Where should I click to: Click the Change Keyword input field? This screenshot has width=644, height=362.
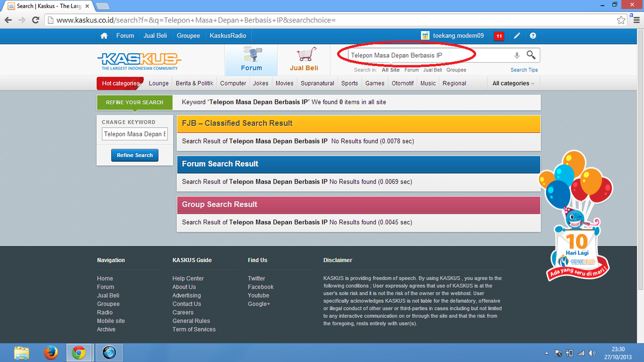click(135, 134)
